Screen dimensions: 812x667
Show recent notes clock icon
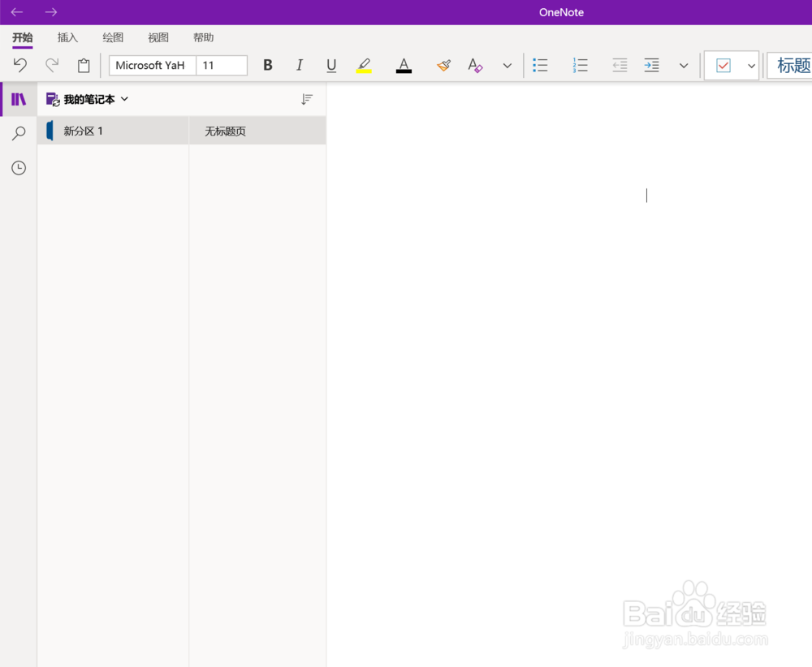[x=19, y=168]
